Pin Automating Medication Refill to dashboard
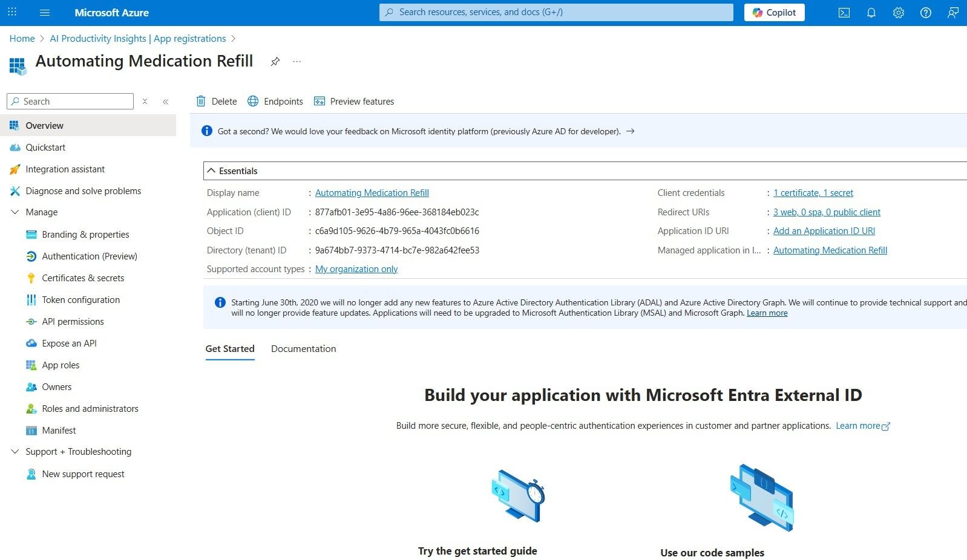The width and height of the screenshot is (967, 560). 275,62
